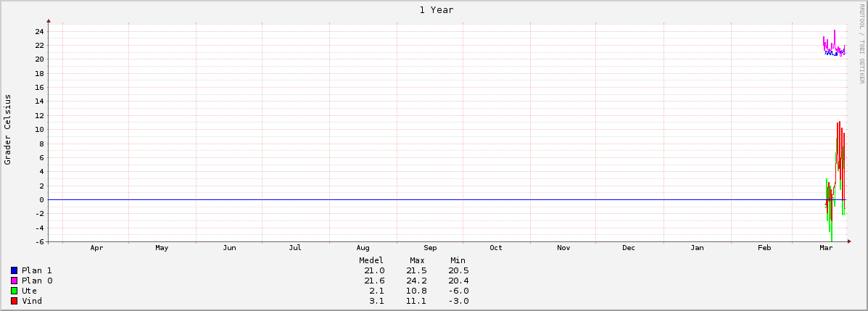The width and height of the screenshot is (868, 311).
Task: Select the Aug label on the time axis
Action: 363,248
